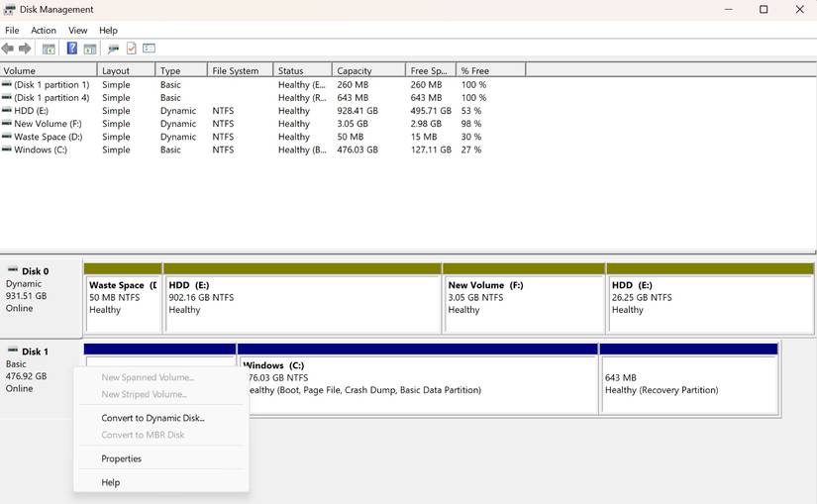Click the Forward arrow toolbar icon
817x504 pixels.
[x=25, y=49]
